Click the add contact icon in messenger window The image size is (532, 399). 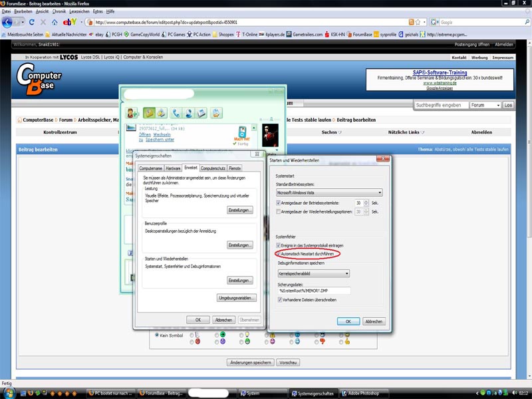pos(132,113)
